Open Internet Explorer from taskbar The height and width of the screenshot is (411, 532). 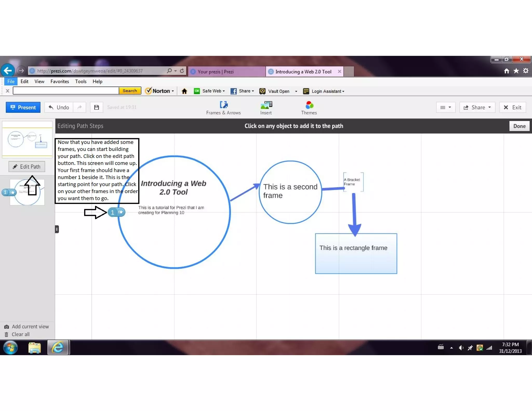(58, 347)
